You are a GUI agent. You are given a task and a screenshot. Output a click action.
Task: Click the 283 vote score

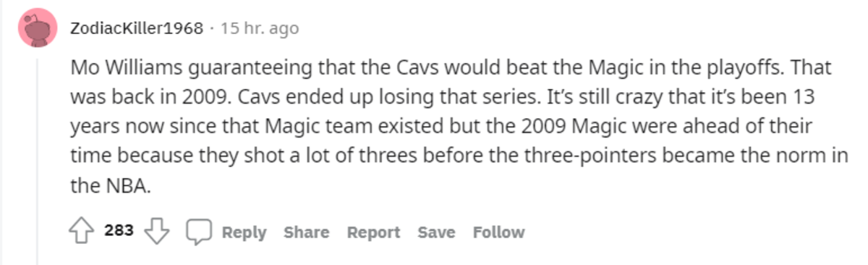119,231
